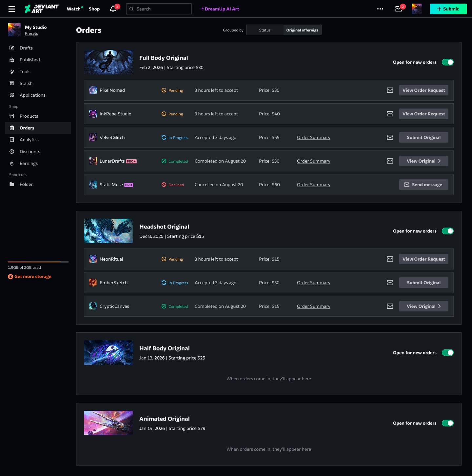Click the envelope icon for EmberSketch

(x=390, y=283)
